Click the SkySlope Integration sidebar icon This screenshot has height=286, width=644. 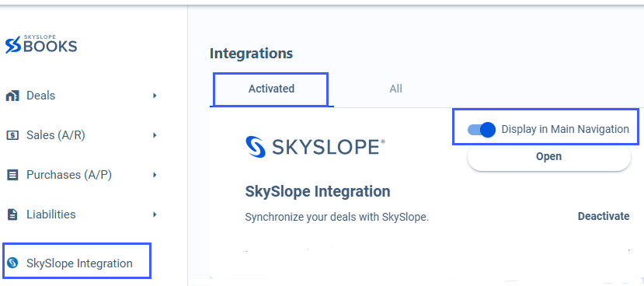12,263
